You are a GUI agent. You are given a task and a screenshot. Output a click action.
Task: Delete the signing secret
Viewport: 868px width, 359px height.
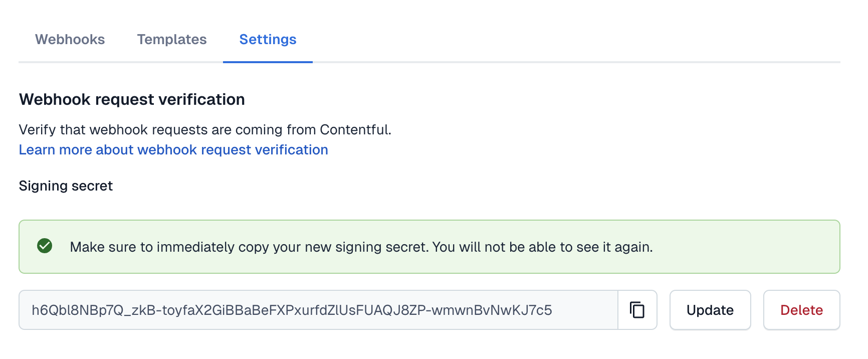pyautogui.click(x=801, y=310)
